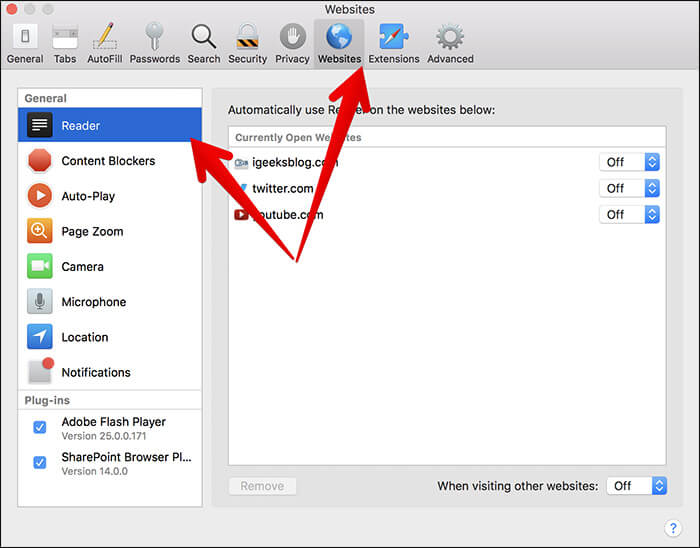Viewport: 700px width, 548px height.
Task: Click the green Camera icon
Action: point(39,266)
